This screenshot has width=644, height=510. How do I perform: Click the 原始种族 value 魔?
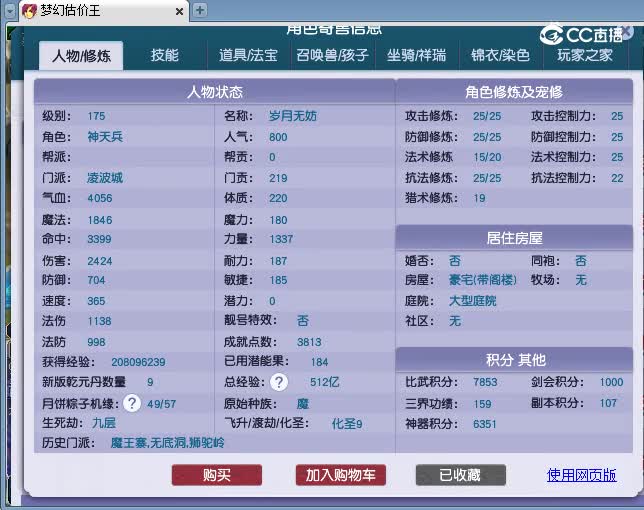303,404
